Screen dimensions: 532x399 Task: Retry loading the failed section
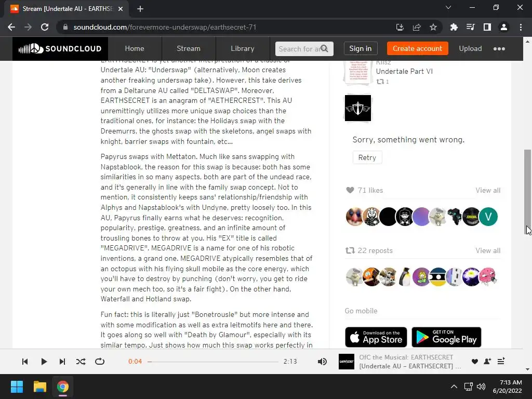pos(367,158)
